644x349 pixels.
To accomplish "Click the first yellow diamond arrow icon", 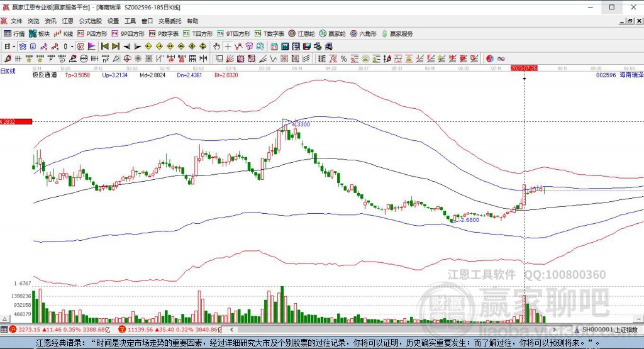I will coord(148,47).
